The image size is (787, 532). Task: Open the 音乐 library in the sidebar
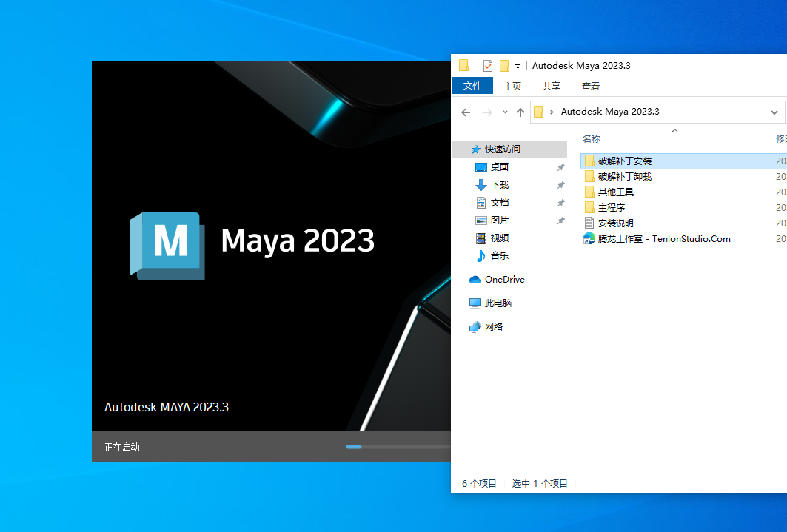(499, 256)
